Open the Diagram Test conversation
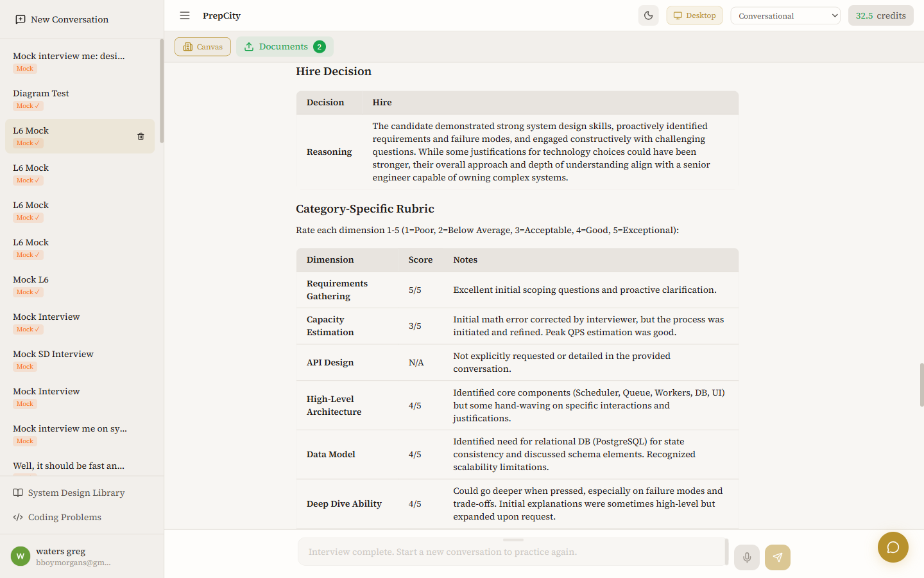This screenshot has height=578, width=924. [80, 99]
